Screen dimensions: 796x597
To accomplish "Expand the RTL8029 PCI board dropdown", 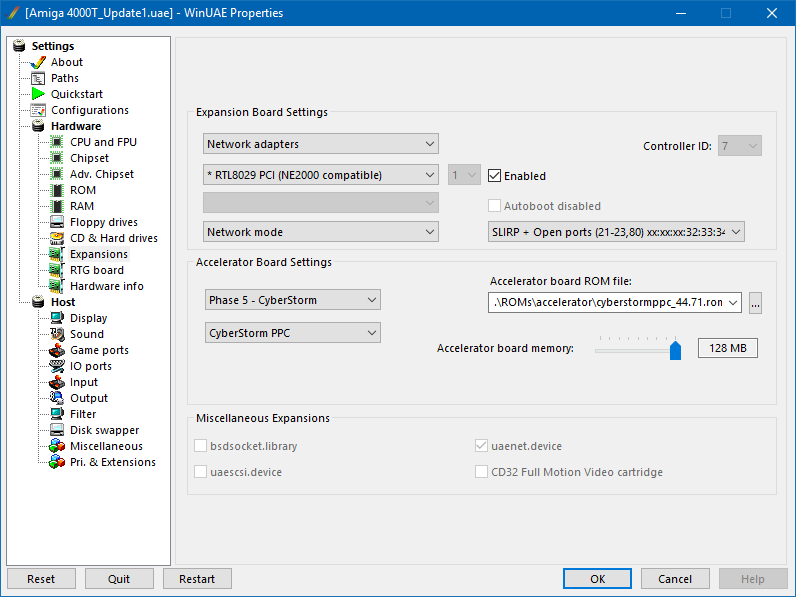I will click(320, 175).
